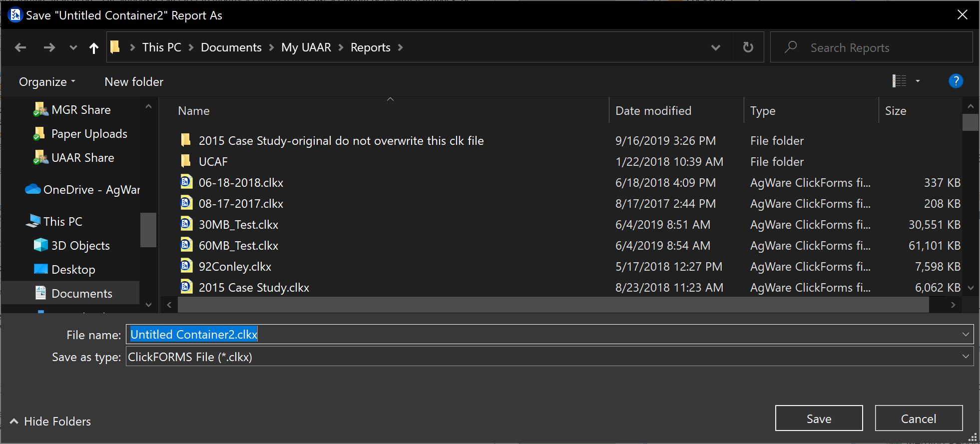Image resolution: width=980 pixels, height=444 pixels.
Task: Click the Up one level arrow
Action: (93, 47)
